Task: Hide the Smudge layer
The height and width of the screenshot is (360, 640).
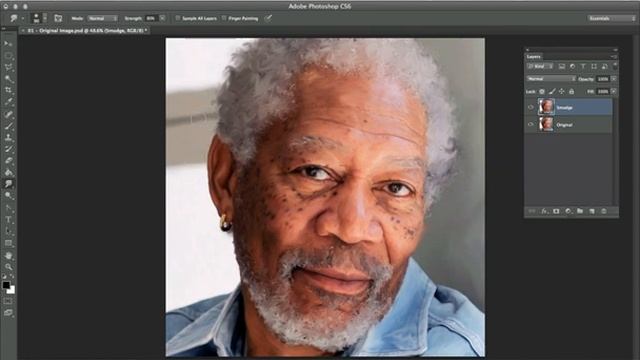Action: (531, 107)
